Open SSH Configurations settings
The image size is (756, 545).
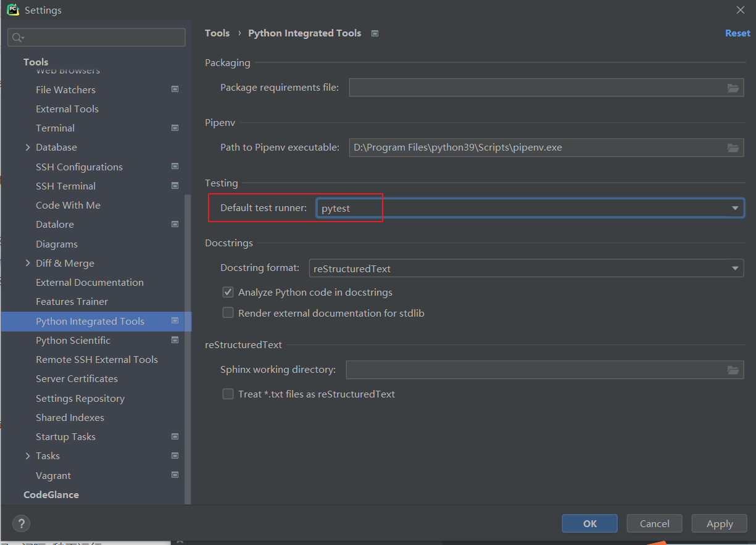pyautogui.click(x=79, y=167)
